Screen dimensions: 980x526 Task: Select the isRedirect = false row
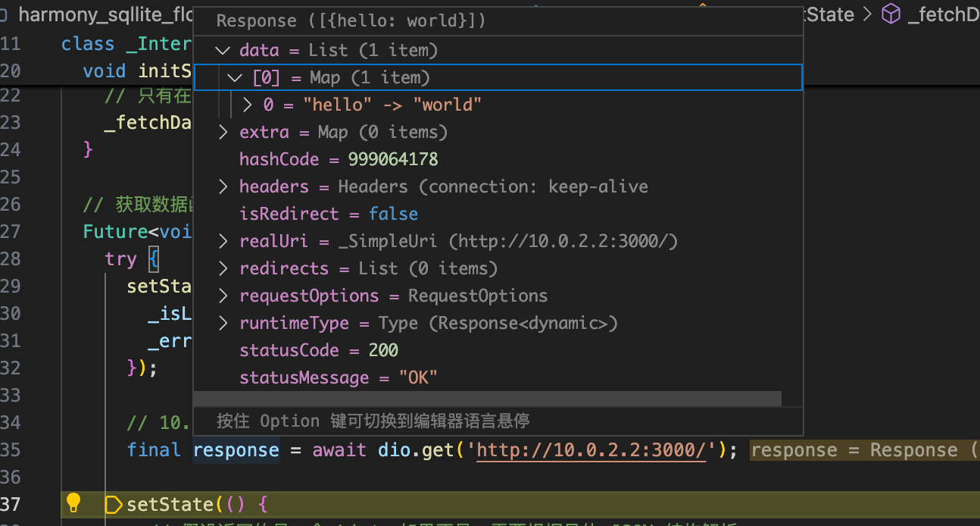[498, 214]
